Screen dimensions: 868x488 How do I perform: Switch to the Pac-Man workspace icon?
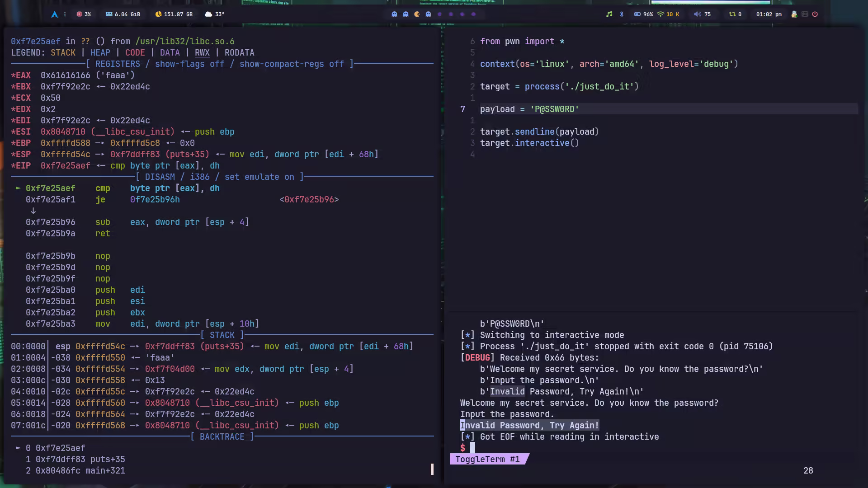(417, 14)
